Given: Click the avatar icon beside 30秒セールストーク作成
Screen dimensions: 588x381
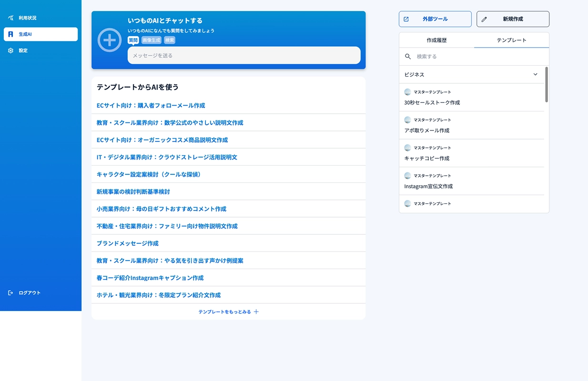Looking at the screenshot, I should tap(407, 91).
